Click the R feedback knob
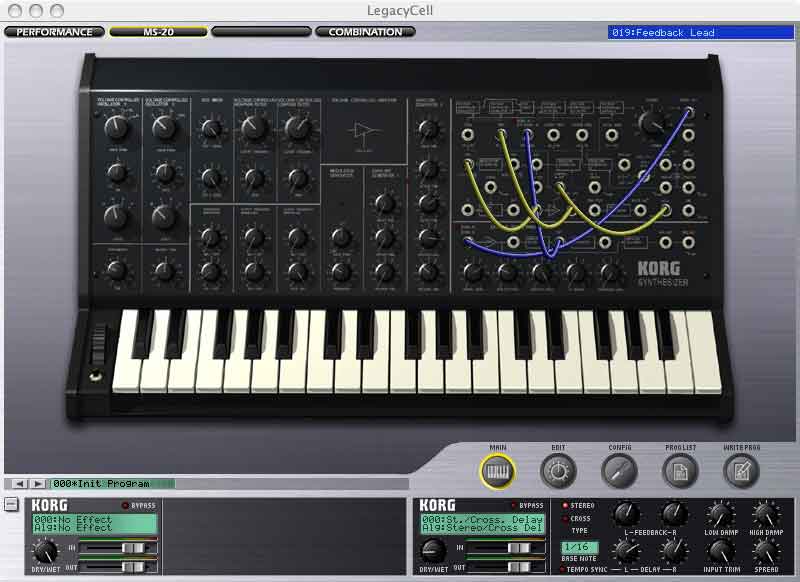Screen dimensions: 800x582 coord(674,514)
